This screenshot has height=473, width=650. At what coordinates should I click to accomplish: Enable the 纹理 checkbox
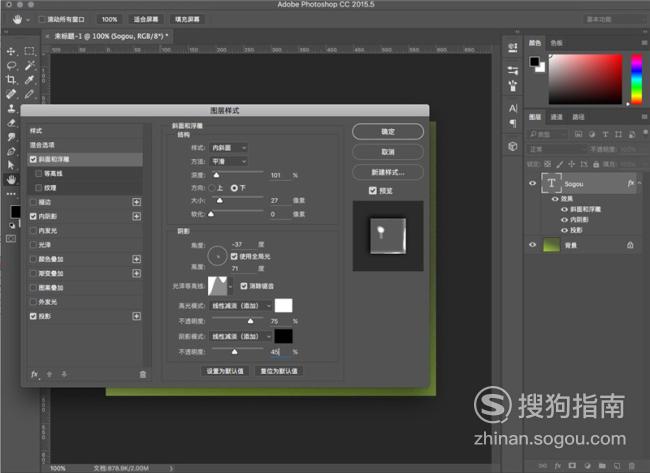coord(39,188)
